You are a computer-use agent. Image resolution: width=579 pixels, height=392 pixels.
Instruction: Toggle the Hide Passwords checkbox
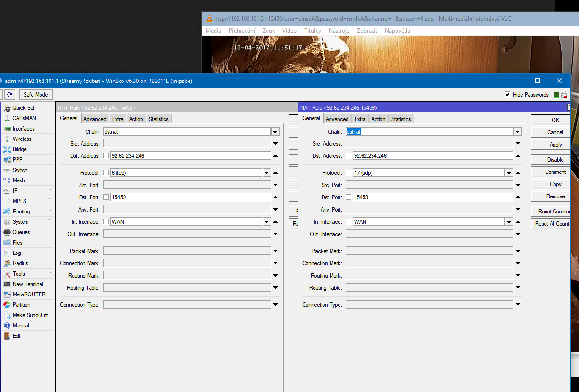[x=507, y=94]
